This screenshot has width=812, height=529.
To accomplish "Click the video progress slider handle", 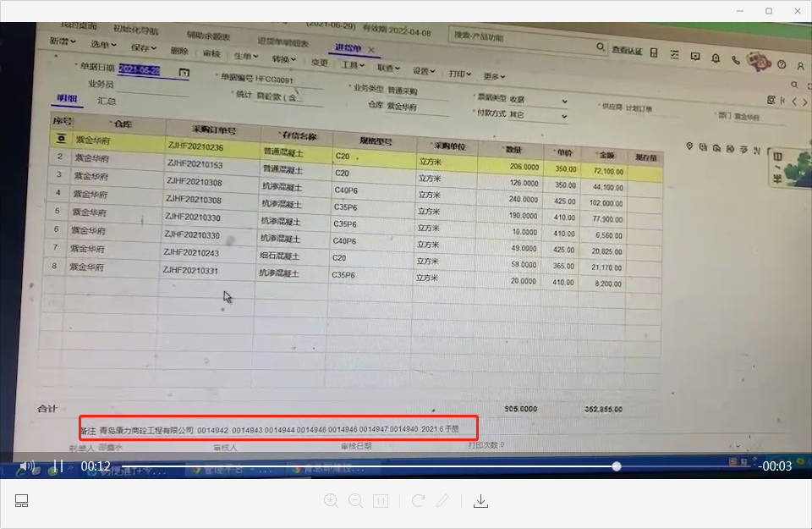I will (617, 466).
